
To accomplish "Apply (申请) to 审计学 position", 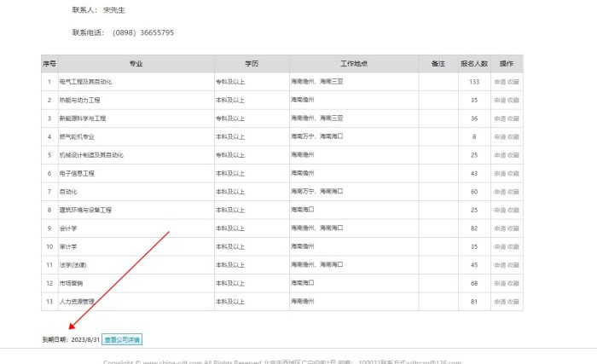I will click(499, 246).
